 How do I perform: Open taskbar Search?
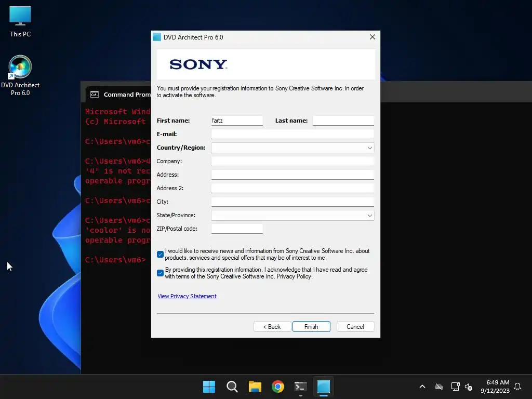(232, 387)
